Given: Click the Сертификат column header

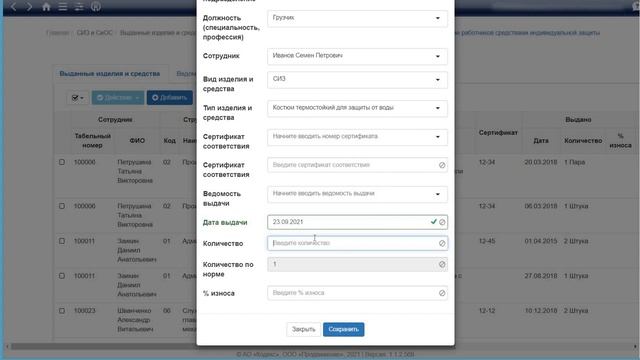Looking at the screenshot, I should pos(498,133).
